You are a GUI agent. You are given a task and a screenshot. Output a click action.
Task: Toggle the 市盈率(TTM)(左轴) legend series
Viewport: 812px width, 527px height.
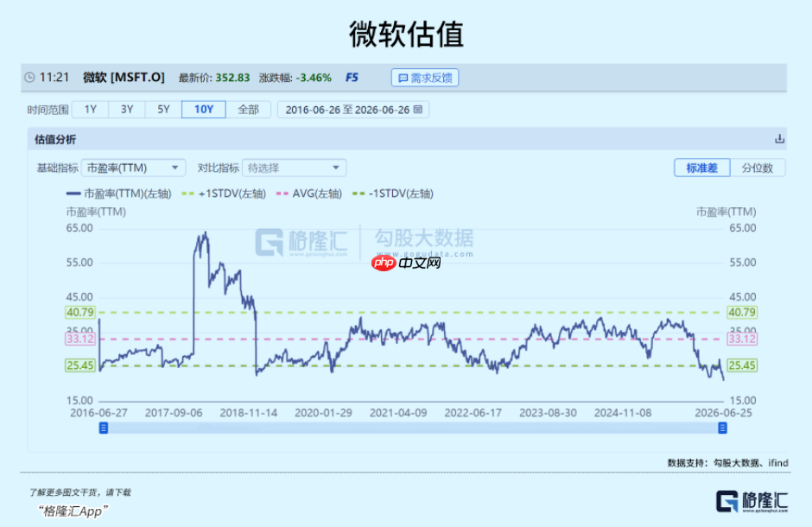pos(118,194)
